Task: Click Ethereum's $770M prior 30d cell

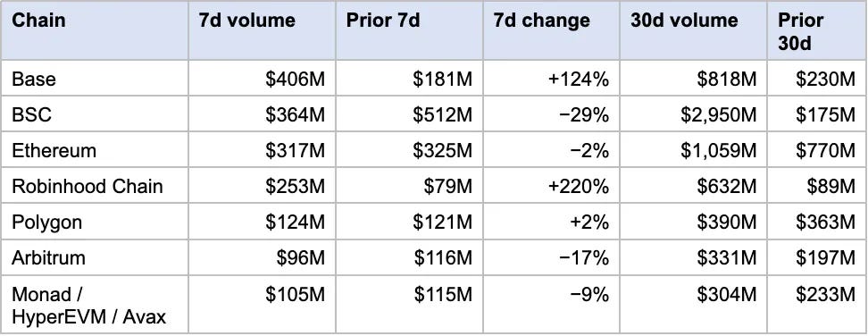Action: [x=816, y=150]
